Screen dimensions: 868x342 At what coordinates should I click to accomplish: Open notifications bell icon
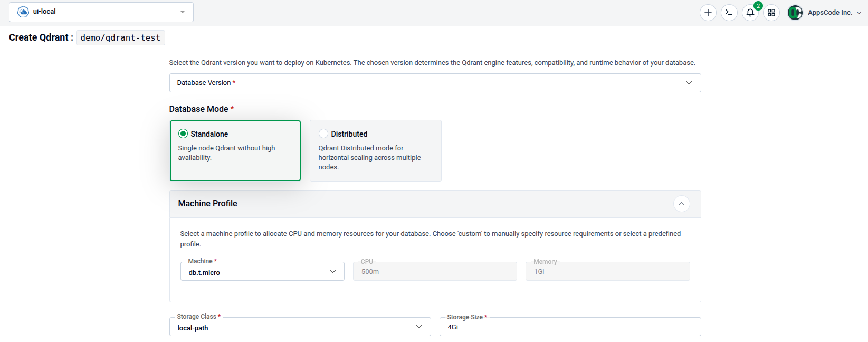750,13
